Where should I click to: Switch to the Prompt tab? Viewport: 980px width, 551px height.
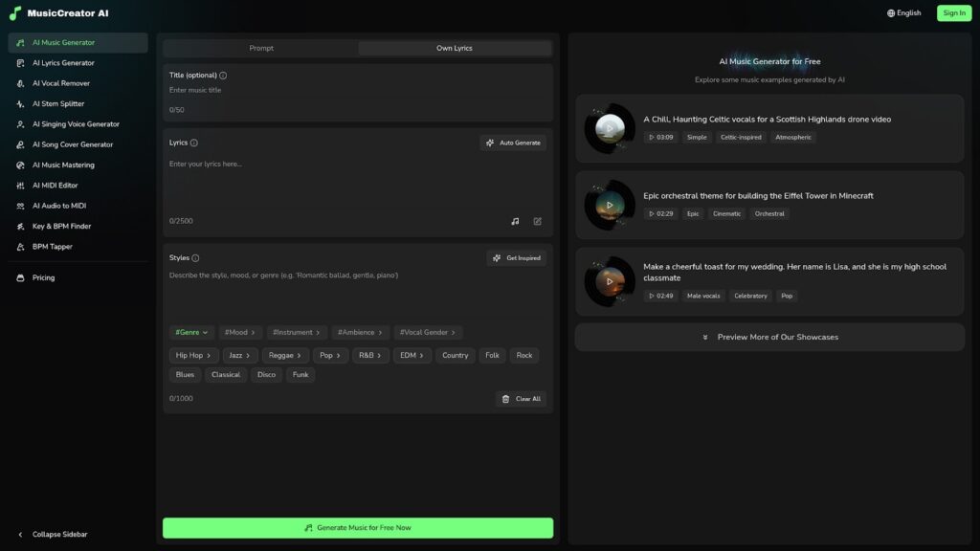pyautogui.click(x=261, y=48)
